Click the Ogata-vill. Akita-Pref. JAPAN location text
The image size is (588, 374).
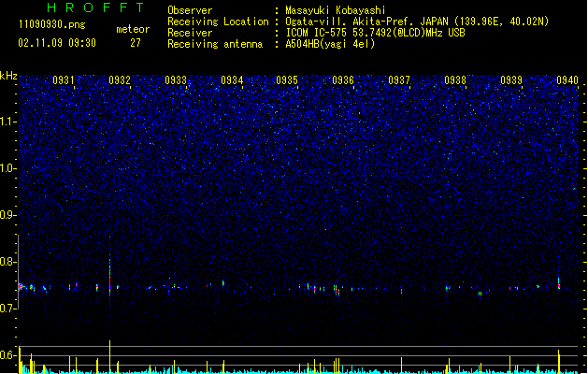point(417,22)
